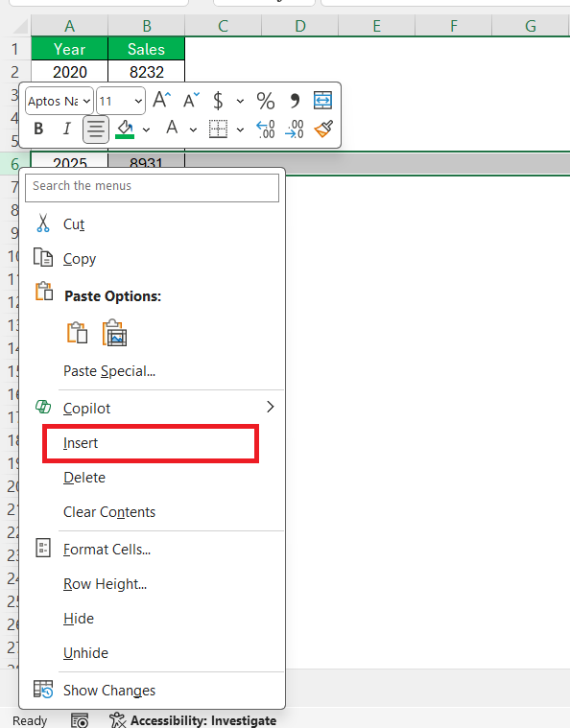Choose Copy from the context menu
The width and height of the screenshot is (570, 728).
(x=152, y=259)
